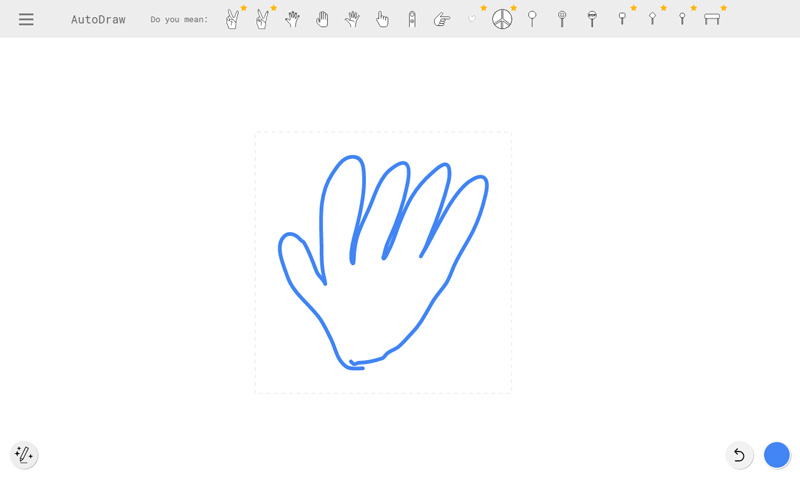Open the blue color picker swatch
The height and width of the screenshot is (478, 800).
777,455
